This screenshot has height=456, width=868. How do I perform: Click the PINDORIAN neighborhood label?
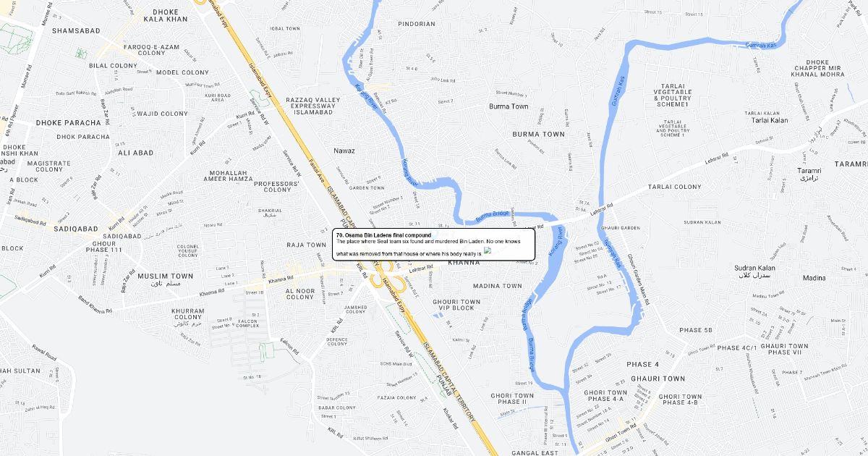(x=417, y=24)
